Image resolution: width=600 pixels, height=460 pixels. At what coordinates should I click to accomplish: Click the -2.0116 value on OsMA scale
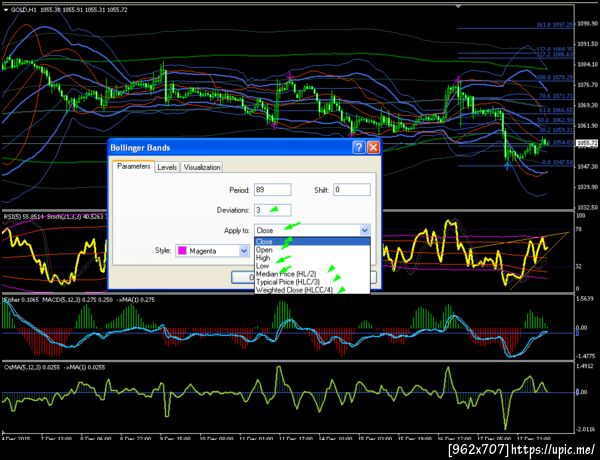click(585, 429)
